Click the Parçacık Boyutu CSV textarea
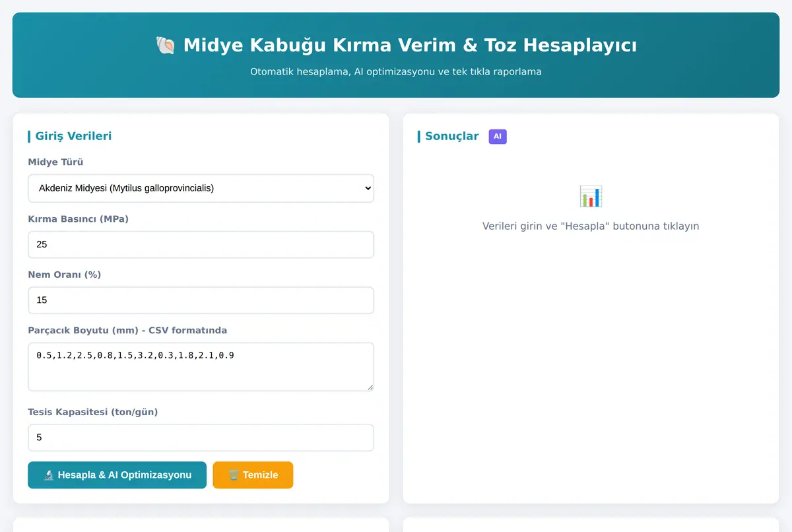Screen dimensions: 792x532 201,367
